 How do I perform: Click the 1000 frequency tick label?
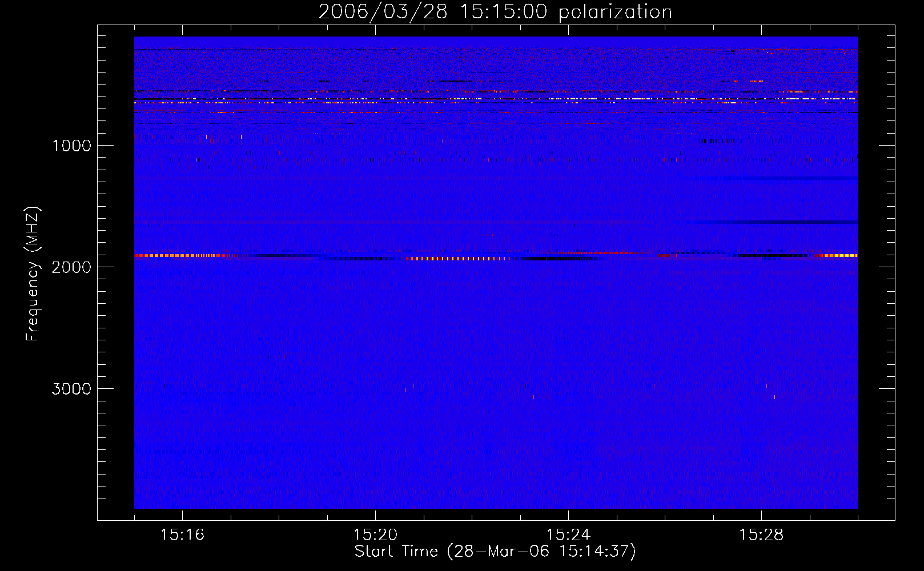point(71,146)
